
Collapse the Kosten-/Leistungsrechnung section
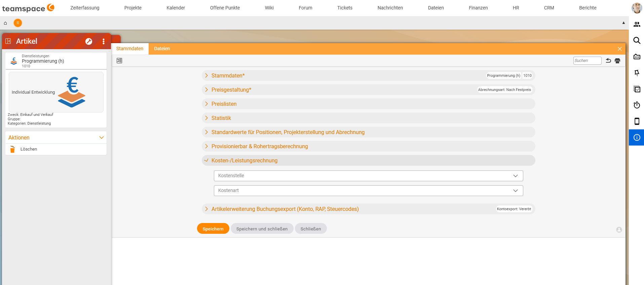click(368, 160)
